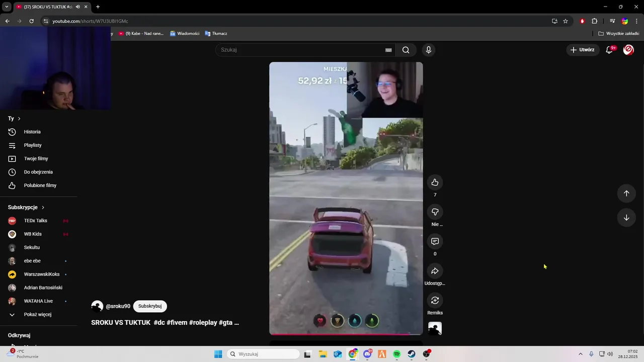
Task: Open YouTube notifications bell
Action: point(609,50)
